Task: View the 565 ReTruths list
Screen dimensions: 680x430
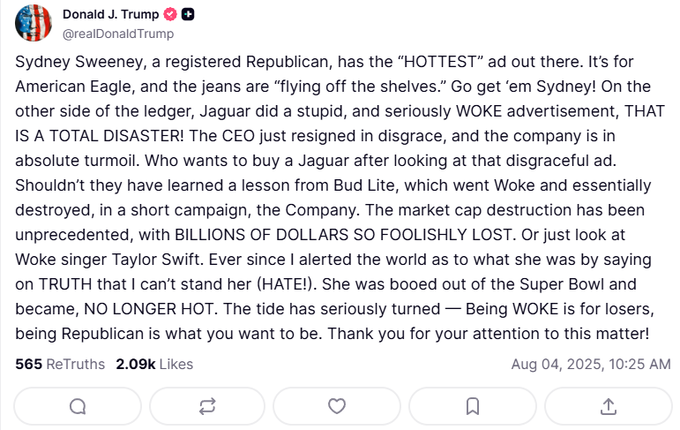Action: tap(60, 364)
